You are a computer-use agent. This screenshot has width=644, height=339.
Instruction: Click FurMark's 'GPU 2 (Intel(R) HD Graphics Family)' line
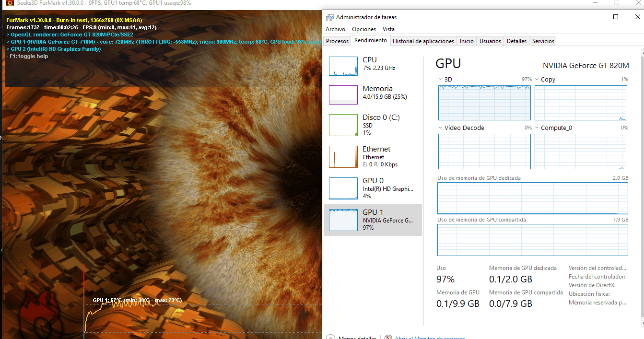pos(54,49)
